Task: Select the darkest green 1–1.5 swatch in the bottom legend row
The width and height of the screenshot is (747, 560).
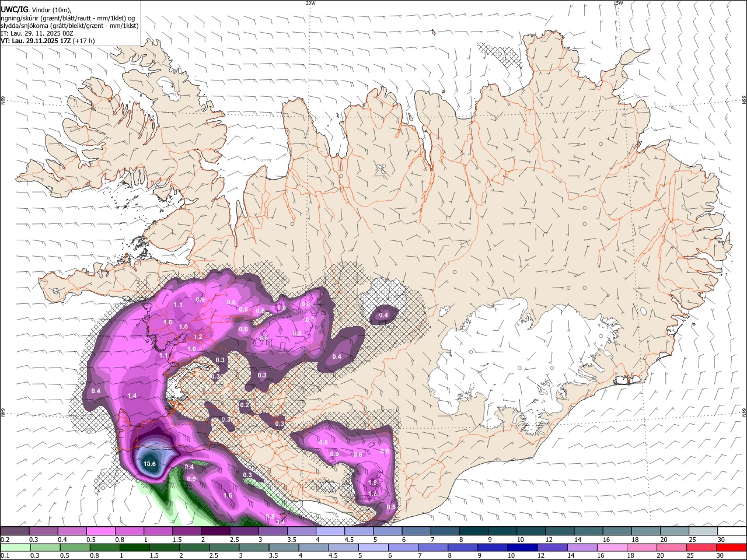Action: tap(134, 547)
